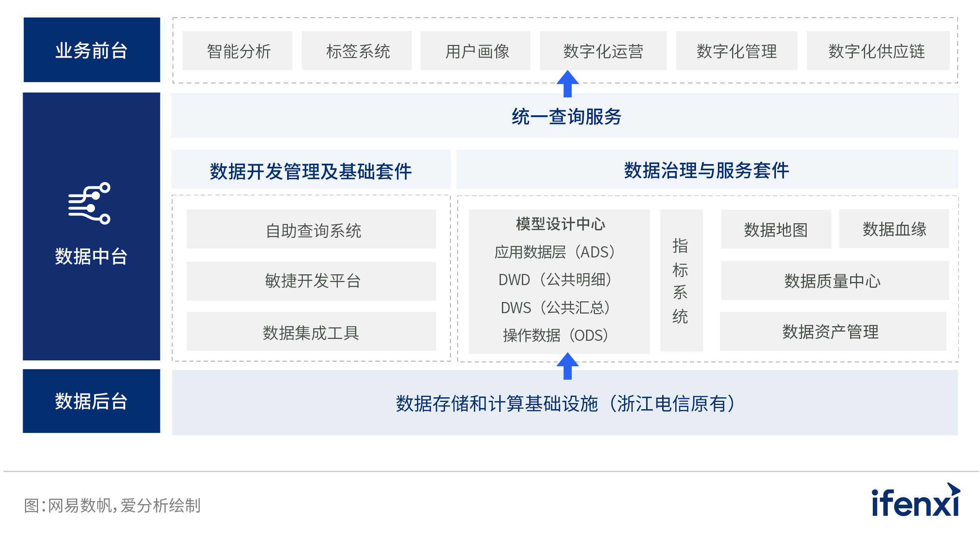Viewport: 980px width, 536px height.
Task: Click the 数据血缘 box
Action: click(x=894, y=229)
